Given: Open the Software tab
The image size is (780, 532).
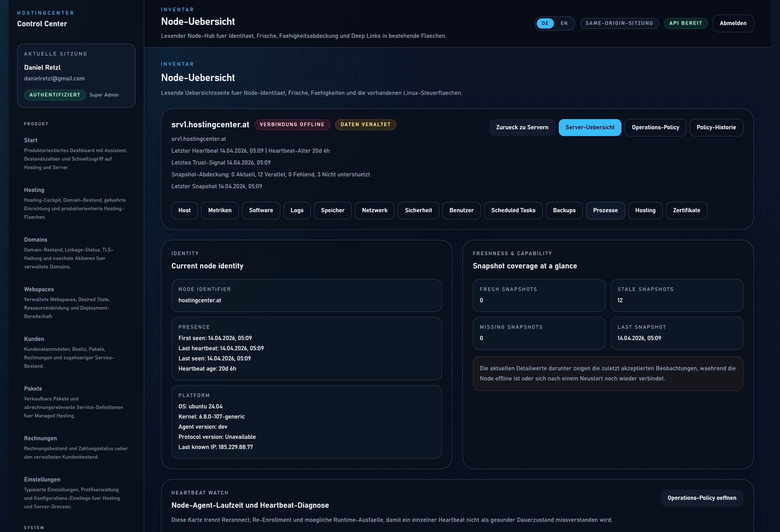Looking at the screenshot, I should tap(261, 210).
